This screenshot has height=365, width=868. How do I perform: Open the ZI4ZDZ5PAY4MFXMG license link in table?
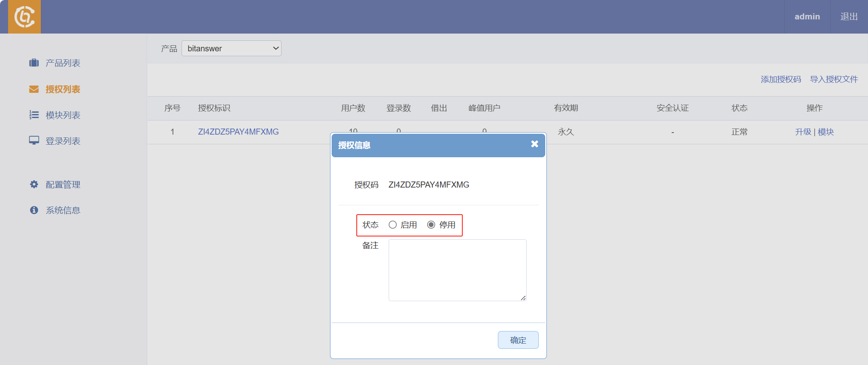238,132
